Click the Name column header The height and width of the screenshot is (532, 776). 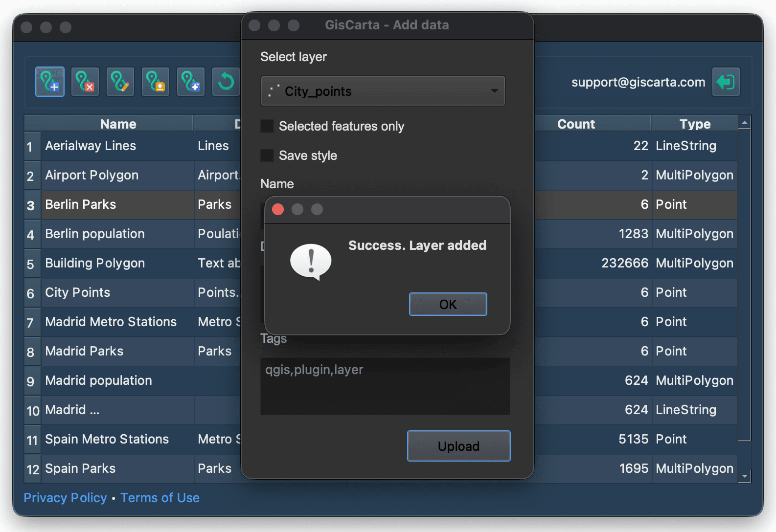point(118,124)
